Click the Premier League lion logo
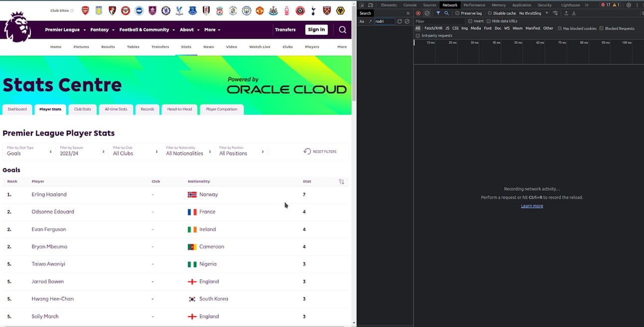Image resolution: width=644 pixels, height=327 pixels. (x=18, y=27)
